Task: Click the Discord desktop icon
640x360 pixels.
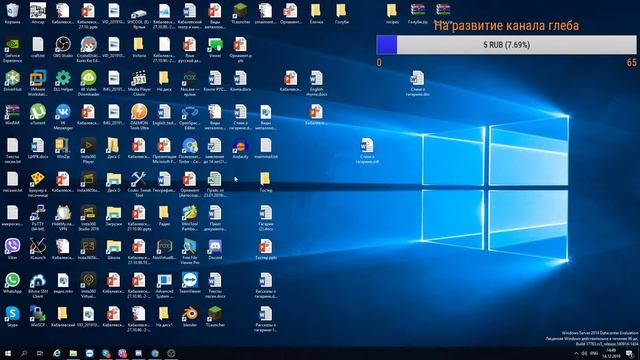Action: pos(215,249)
